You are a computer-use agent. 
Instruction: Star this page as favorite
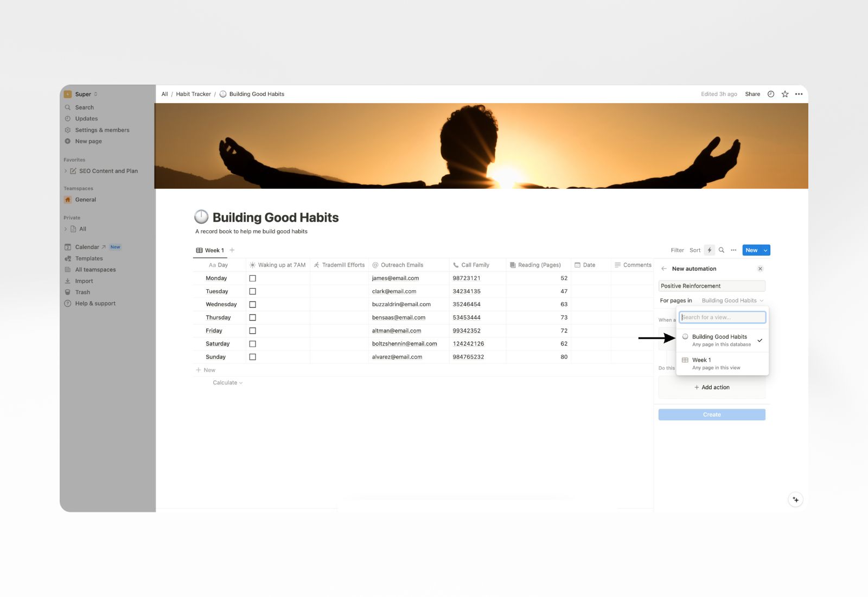tap(784, 94)
